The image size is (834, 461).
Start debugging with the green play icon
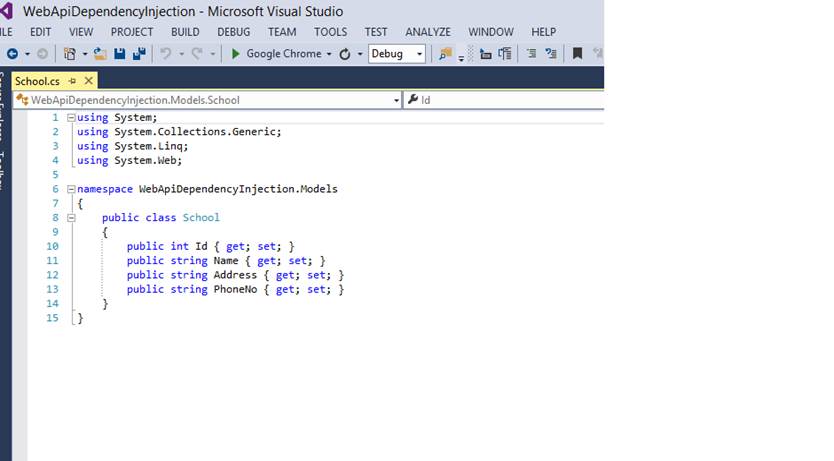coord(236,54)
